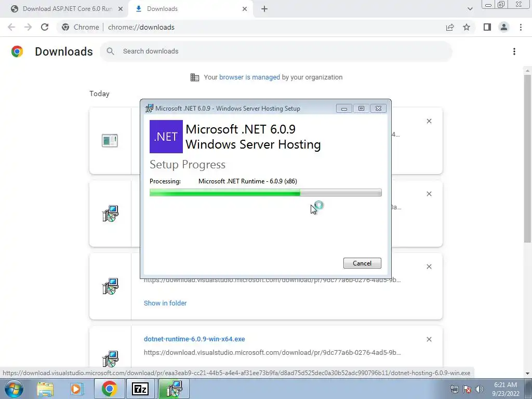
Task: Click the installer icon of the third download
Action: coord(110,286)
